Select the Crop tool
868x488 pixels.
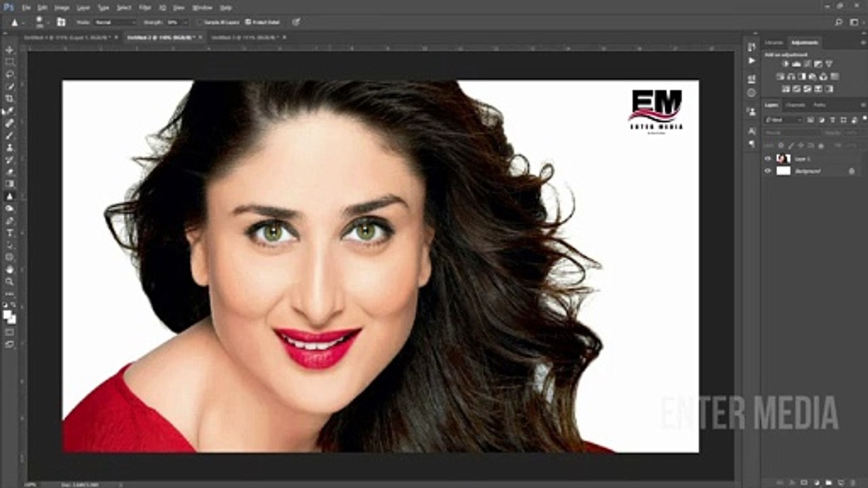tap(9, 99)
